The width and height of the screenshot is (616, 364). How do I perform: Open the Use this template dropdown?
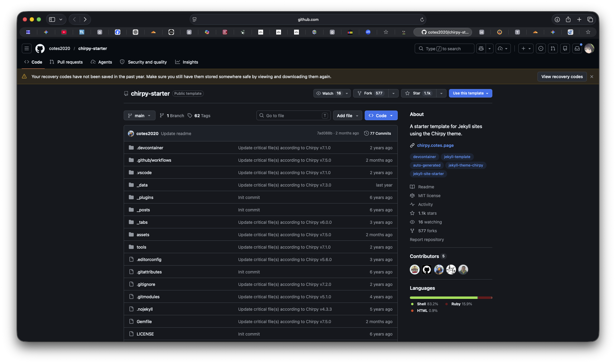(x=470, y=93)
